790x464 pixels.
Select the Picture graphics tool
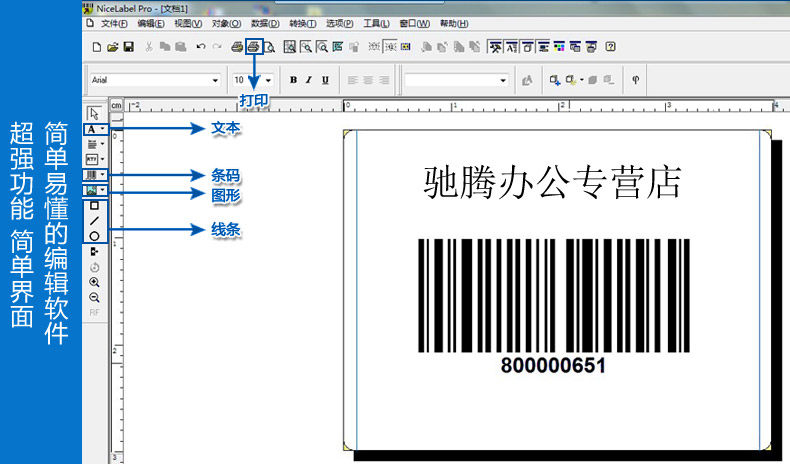[x=91, y=190]
